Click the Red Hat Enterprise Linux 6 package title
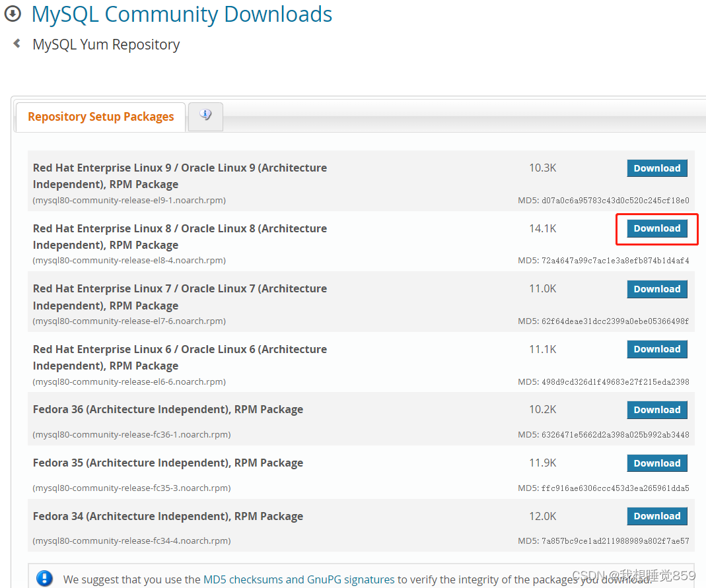Screen dimensions: 706x588 pyautogui.click(x=180, y=358)
